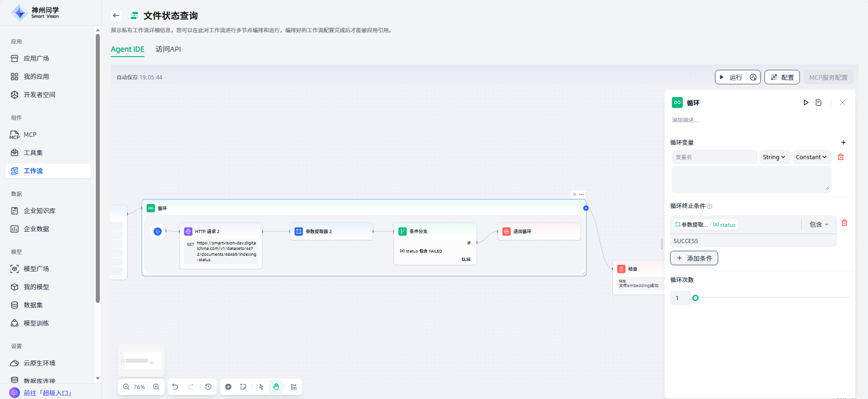This screenshot has width=868, height=399.
Task: Add a new node from bottom toolbar
Action: [x=228, y=387]
